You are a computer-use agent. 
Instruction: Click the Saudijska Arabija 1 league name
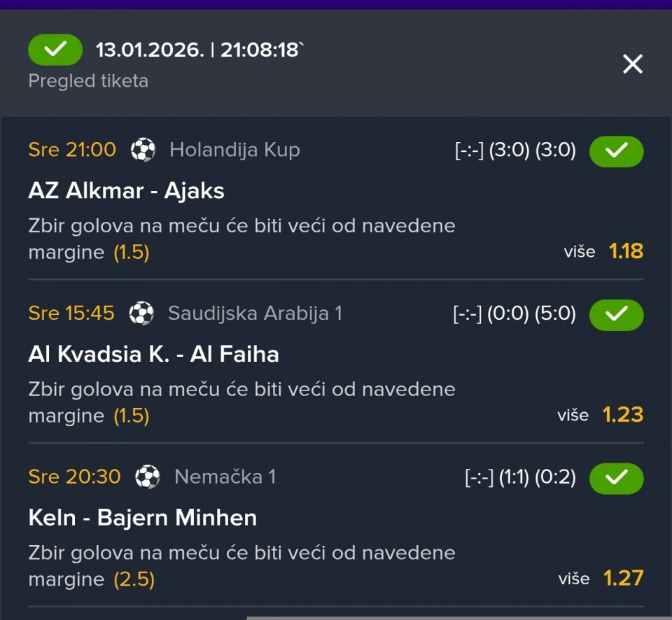[x=255, y=313]
